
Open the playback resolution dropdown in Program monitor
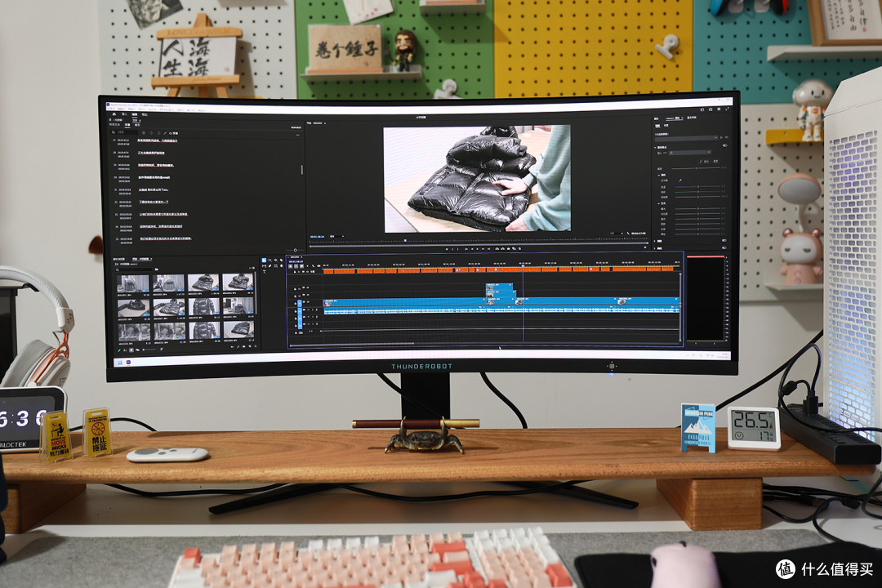(x=616, y=234)
